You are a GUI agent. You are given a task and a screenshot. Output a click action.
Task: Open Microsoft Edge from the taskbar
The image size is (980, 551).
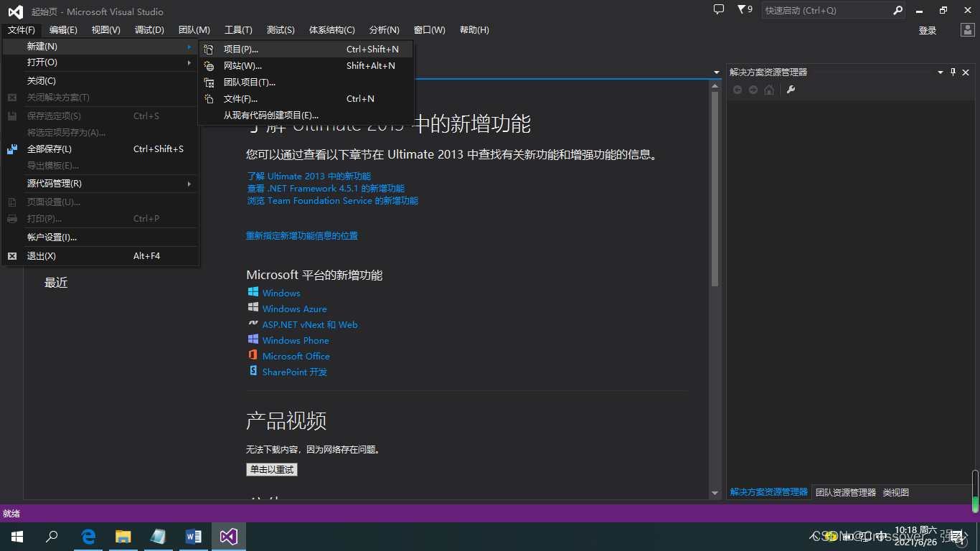[x=88, y=537]
